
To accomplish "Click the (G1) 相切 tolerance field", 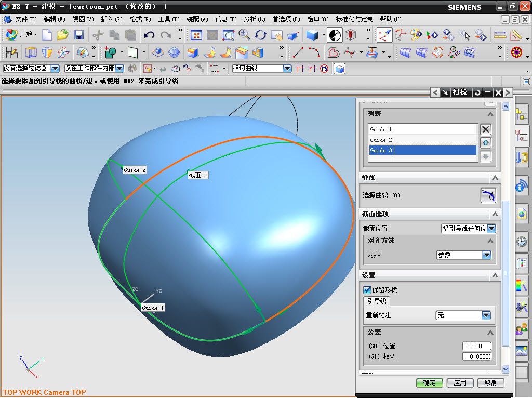I will pyautogui.click(x=477, y=356).
